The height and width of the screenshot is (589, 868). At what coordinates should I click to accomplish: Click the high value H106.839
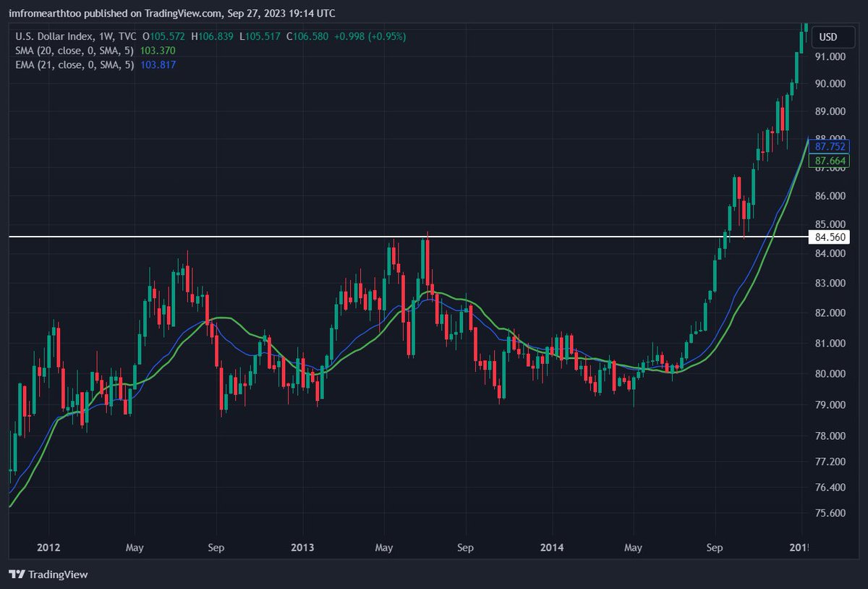(x=211, y=35)
